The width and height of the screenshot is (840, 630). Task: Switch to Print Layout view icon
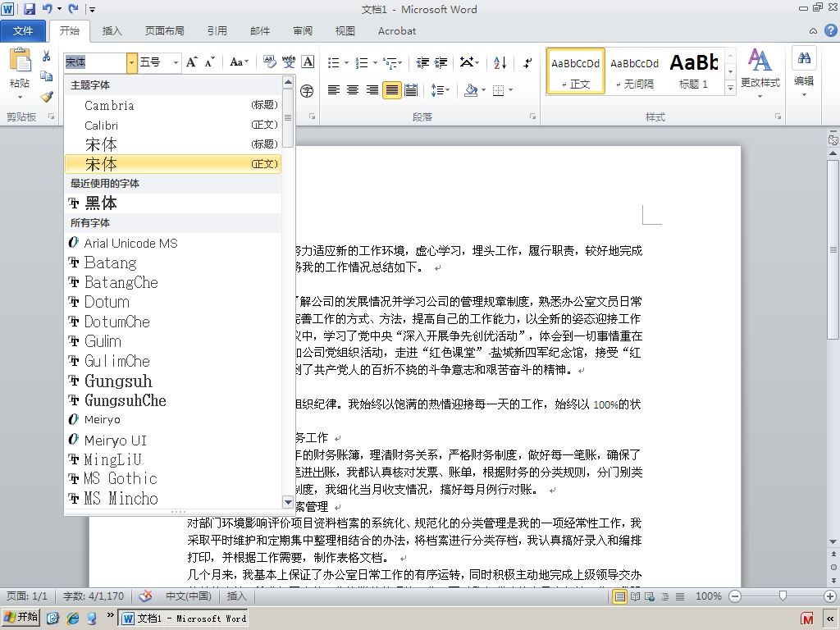click(620, 596)
